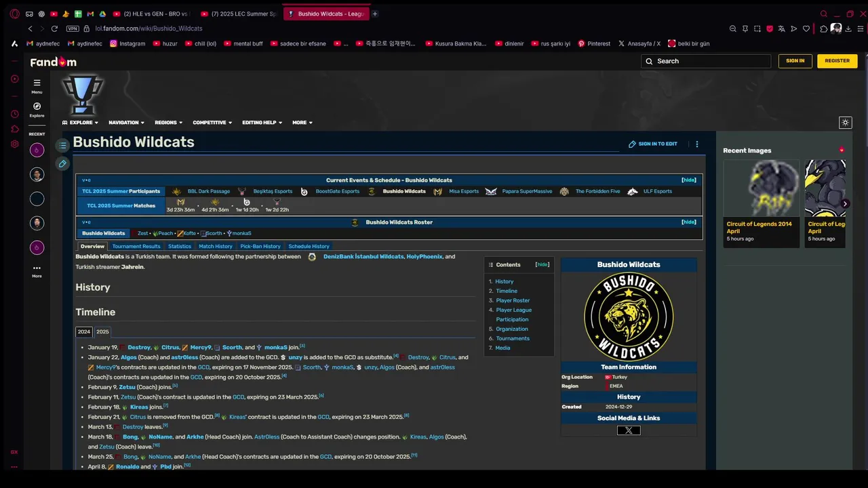
Task: Open Opera sidebar settings gear
Action: coord(14,144)
